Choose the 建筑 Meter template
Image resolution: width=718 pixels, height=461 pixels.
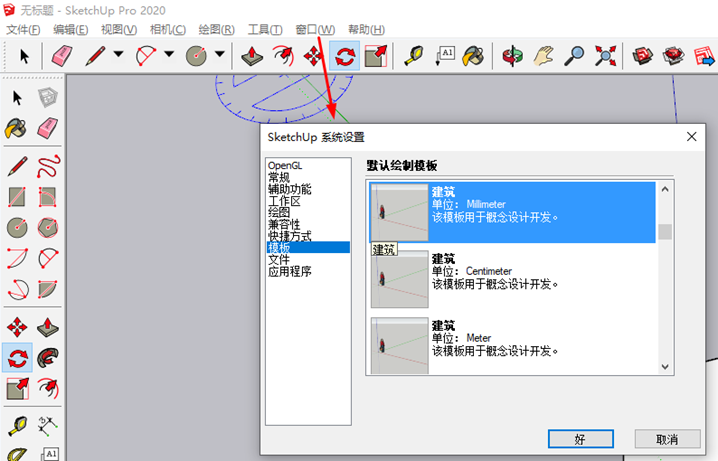tap(512, 346)
